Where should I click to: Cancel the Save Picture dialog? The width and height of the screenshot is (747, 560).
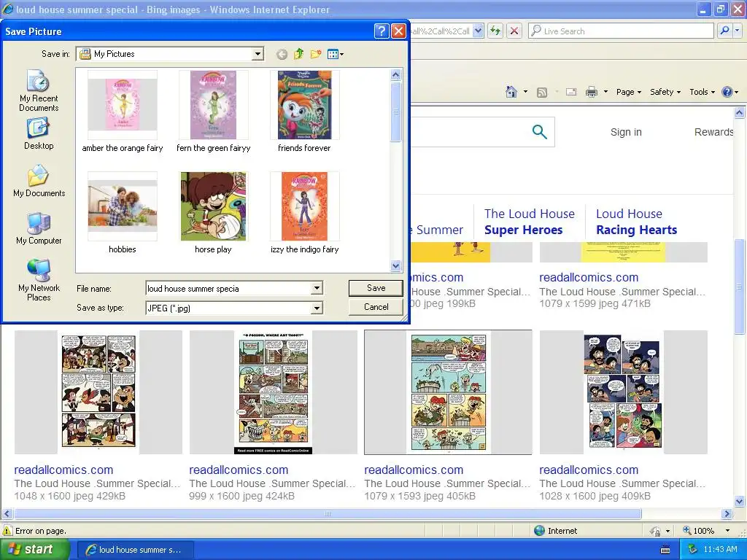point(376,307)
